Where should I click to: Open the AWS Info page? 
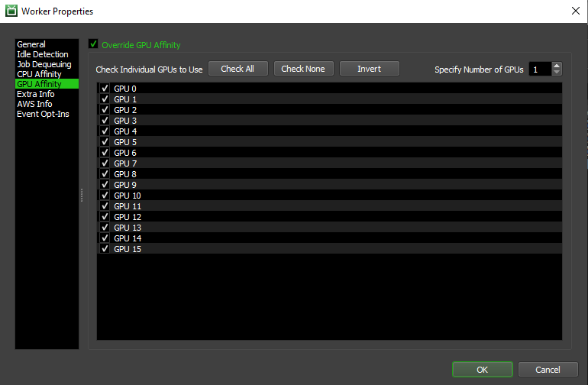coord(34,104)
